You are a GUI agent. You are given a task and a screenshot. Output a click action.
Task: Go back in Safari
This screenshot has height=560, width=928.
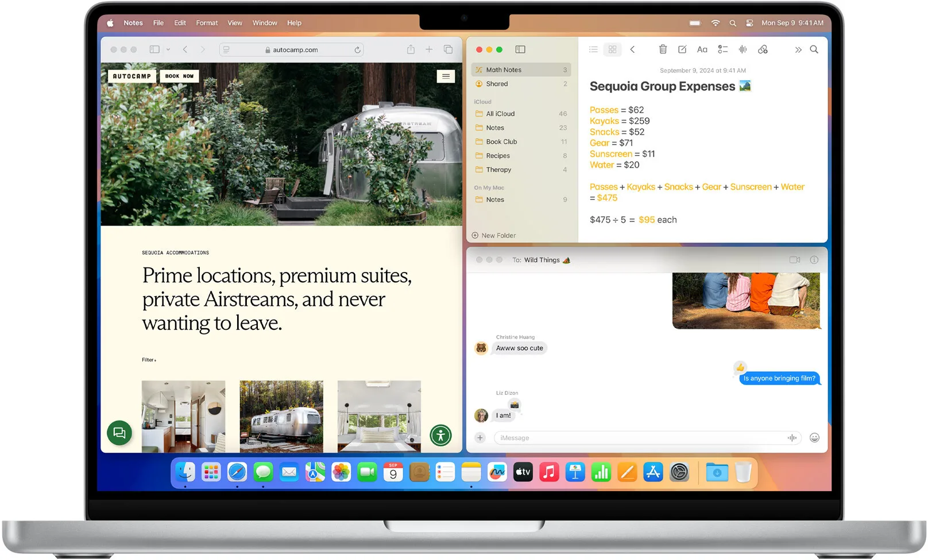pos(185,49)
